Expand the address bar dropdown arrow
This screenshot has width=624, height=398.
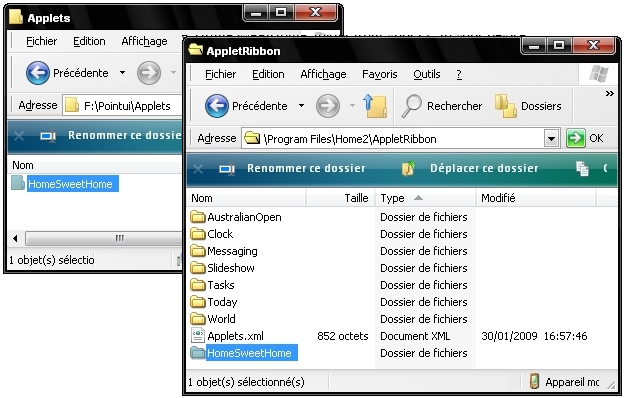click(x=551, y=139)
